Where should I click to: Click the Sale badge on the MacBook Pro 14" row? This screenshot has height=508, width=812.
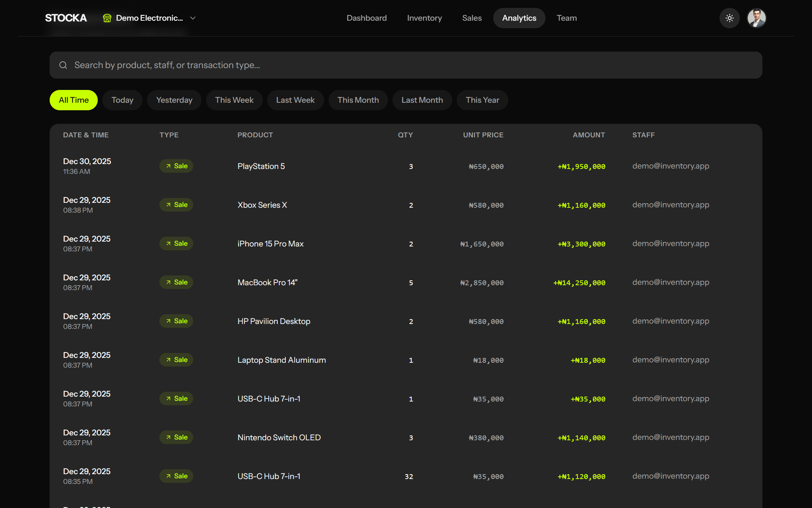click(176, 282)
